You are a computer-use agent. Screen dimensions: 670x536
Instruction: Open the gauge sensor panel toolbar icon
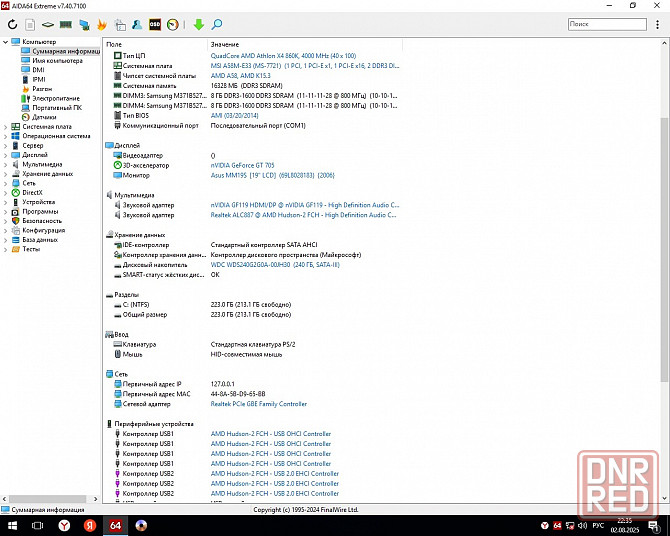[173, 24]
